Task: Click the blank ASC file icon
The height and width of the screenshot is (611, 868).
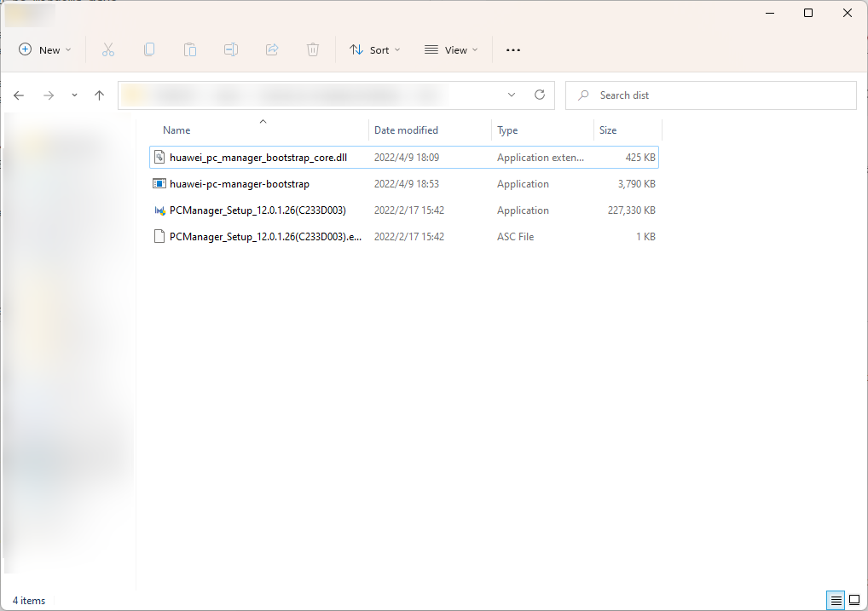Action: (159, 237)
